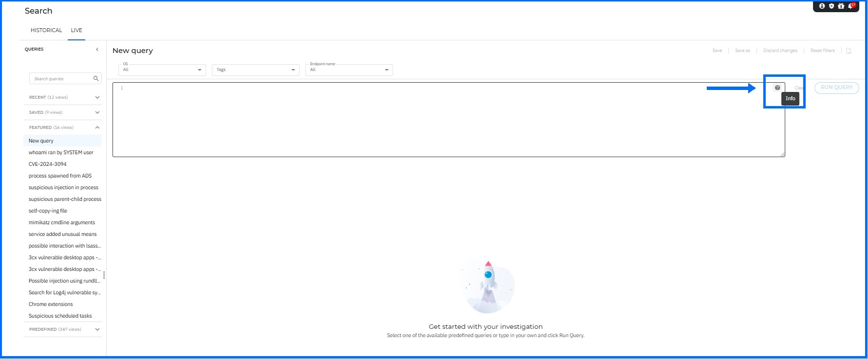Click the Clear button beside the query editor
Viewport: 868px width, 359px height.
799,88
